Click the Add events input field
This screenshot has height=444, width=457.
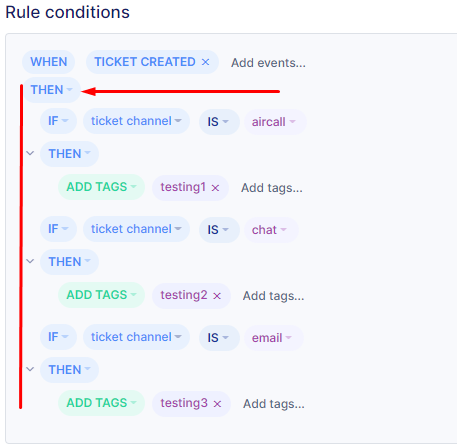(x=268, y=63)
